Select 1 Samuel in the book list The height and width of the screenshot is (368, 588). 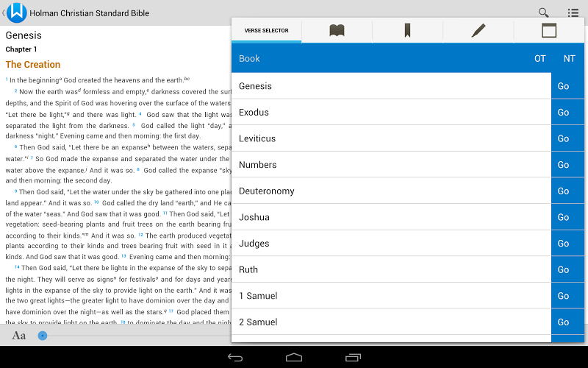391,296
